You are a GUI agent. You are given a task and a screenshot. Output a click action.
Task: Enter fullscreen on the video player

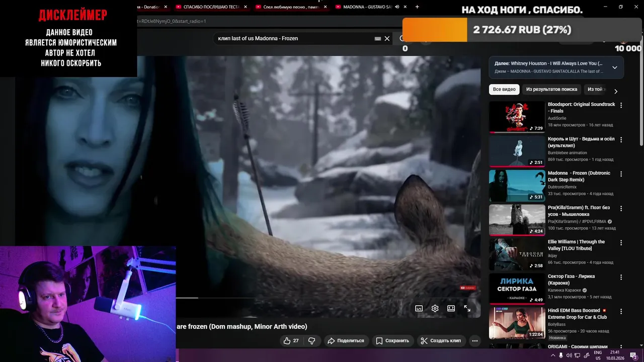(467, 308)
